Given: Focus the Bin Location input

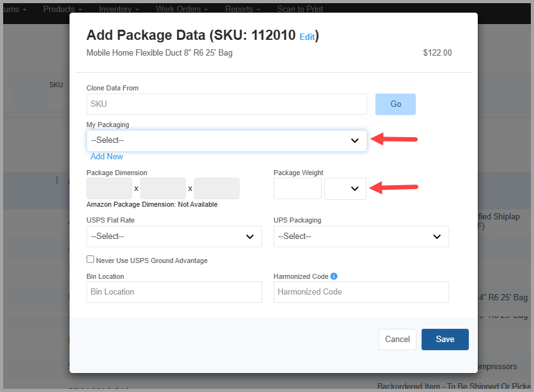Looking at the screenshot, I should [174, 292].
